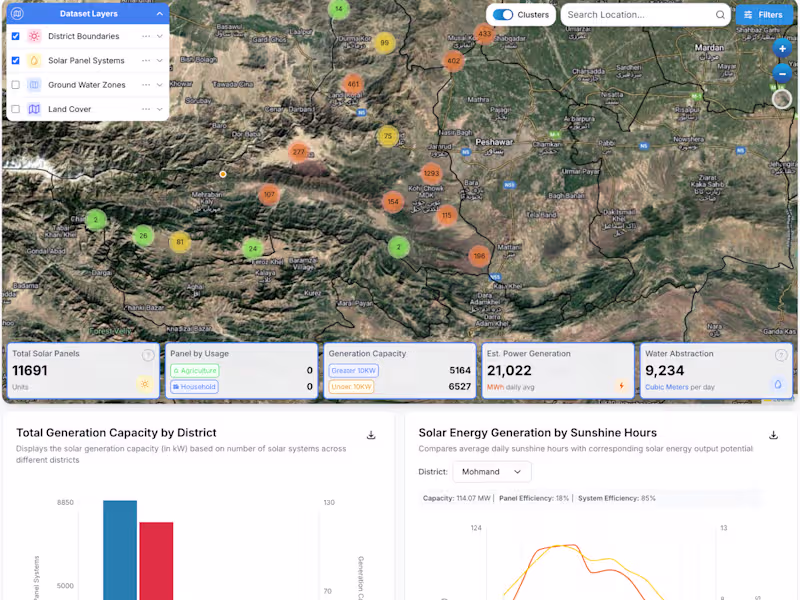Expand Land Cover layer details
This screenshot has height=600, width=800.
tap(160, 109)
